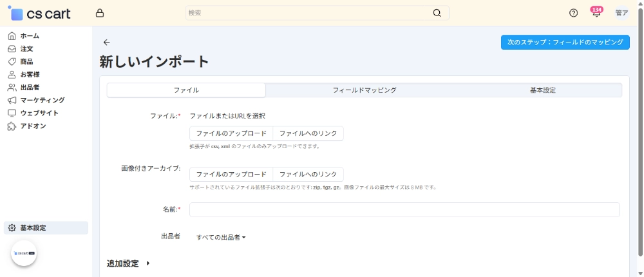Open notifications bell with 134 badge
This screenshot has height=277, width=644.
click(596, 13)
